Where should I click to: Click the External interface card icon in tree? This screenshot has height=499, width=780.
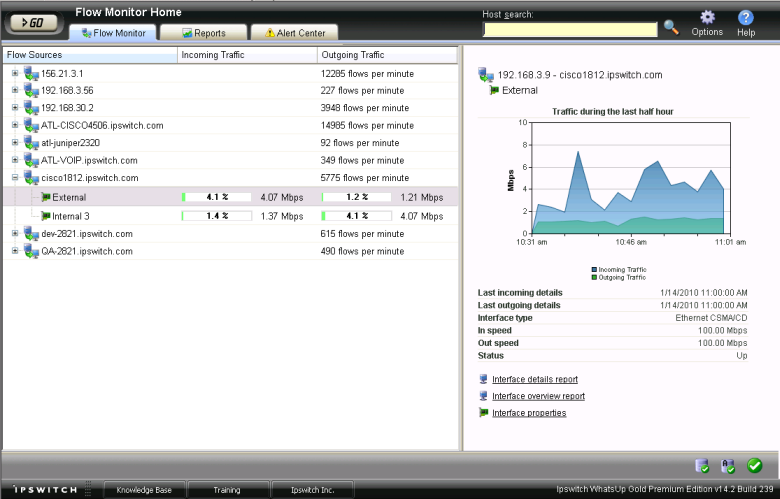click(x=46, y=197)
